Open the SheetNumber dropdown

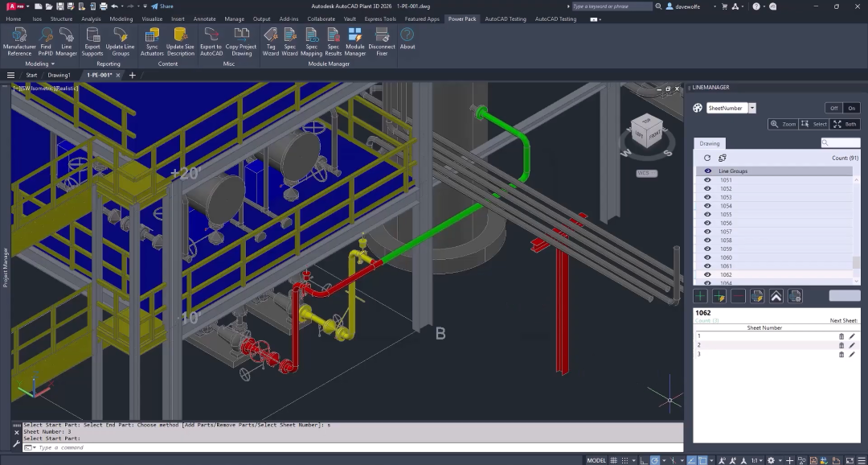[x=752, y=108]
